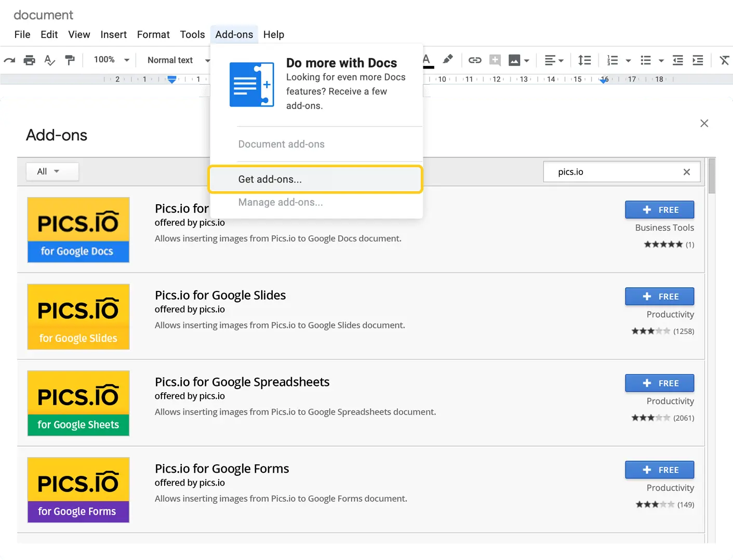Image resolution: width=733 pixels, height=560 pixels.
Task: Click the line spacing icon
Action: [584, 60]
